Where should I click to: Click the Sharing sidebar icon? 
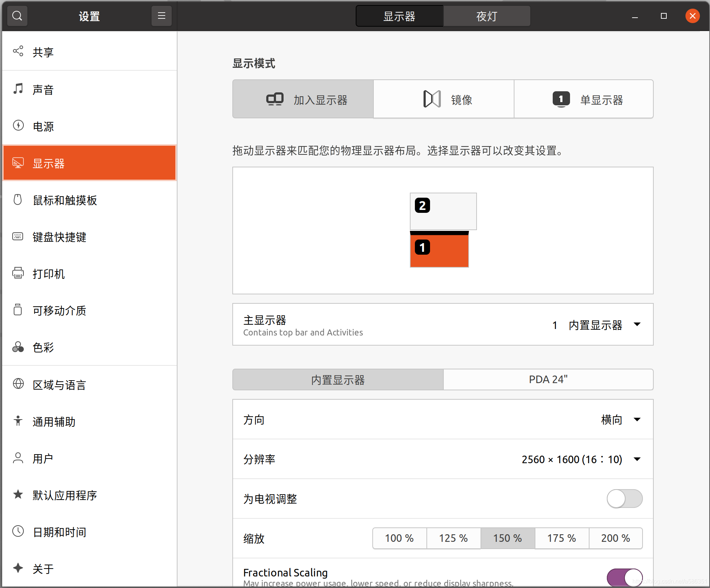(18, 51)
